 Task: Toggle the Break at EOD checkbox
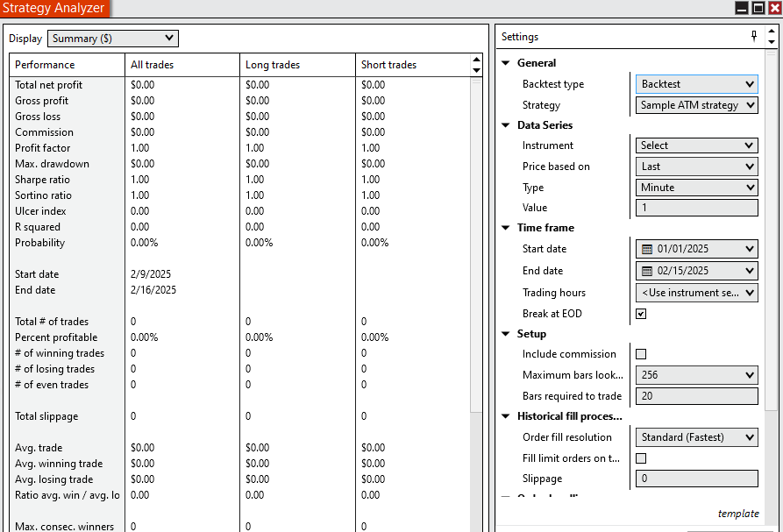pyautogui.click(x=641, y=314)
